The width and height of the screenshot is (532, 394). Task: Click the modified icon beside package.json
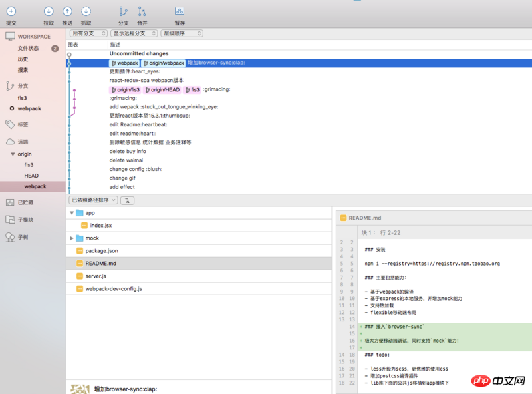[x=80, y=251]
